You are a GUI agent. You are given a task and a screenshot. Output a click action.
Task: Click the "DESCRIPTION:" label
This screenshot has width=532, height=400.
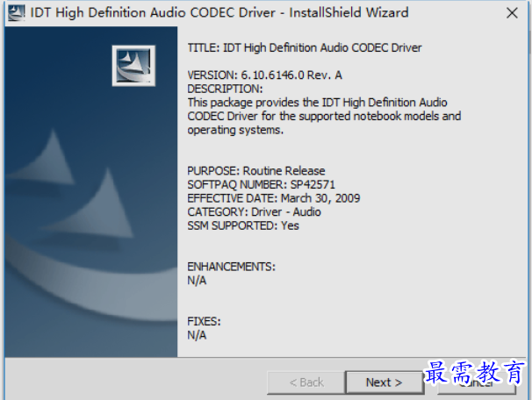click(225, 89)
